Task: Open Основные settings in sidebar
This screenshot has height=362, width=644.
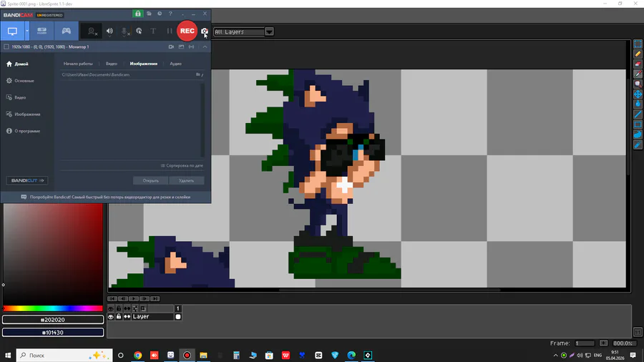Action: [20, 81]
